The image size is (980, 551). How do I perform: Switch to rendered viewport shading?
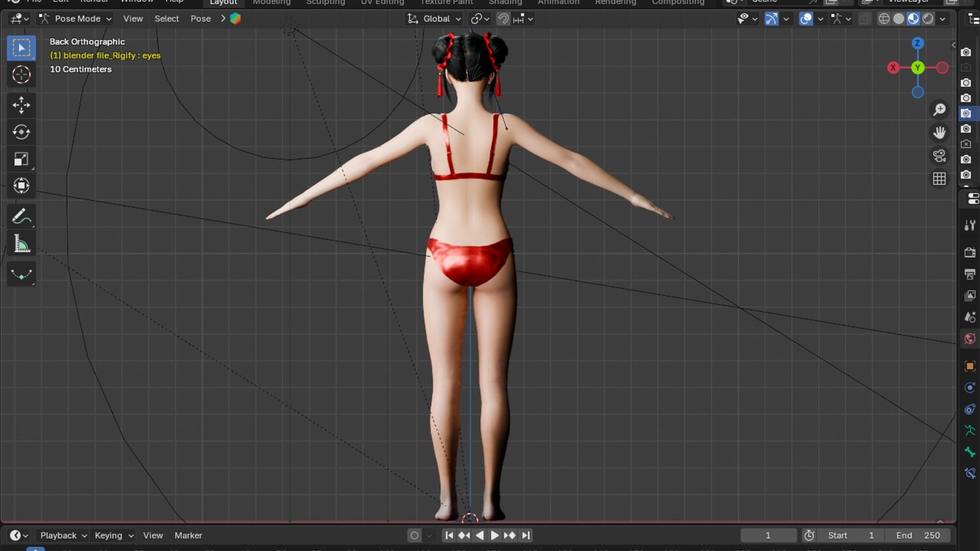928,19
